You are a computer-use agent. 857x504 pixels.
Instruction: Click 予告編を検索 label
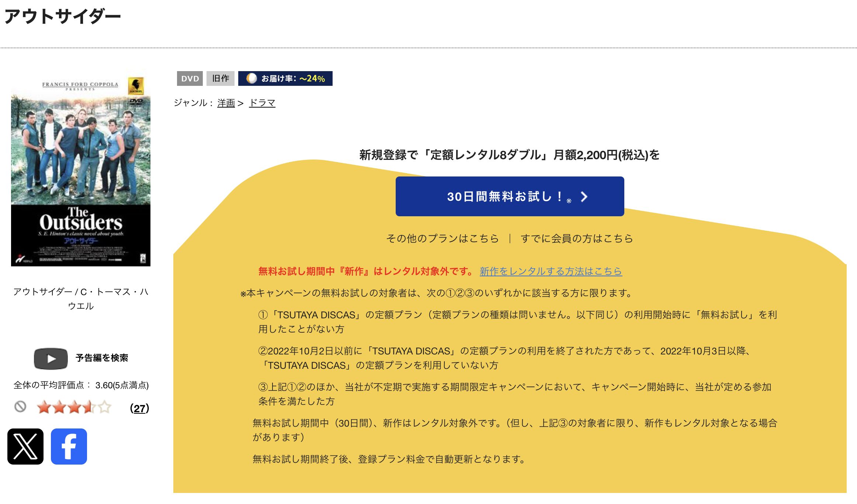coord(102,358)
